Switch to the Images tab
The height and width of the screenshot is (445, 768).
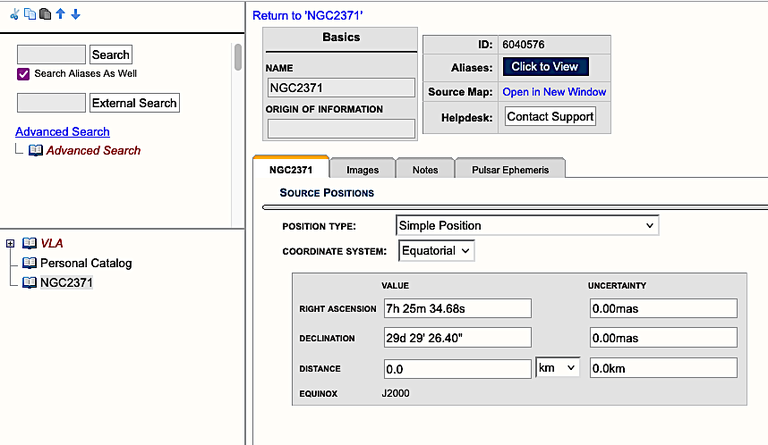362,170
